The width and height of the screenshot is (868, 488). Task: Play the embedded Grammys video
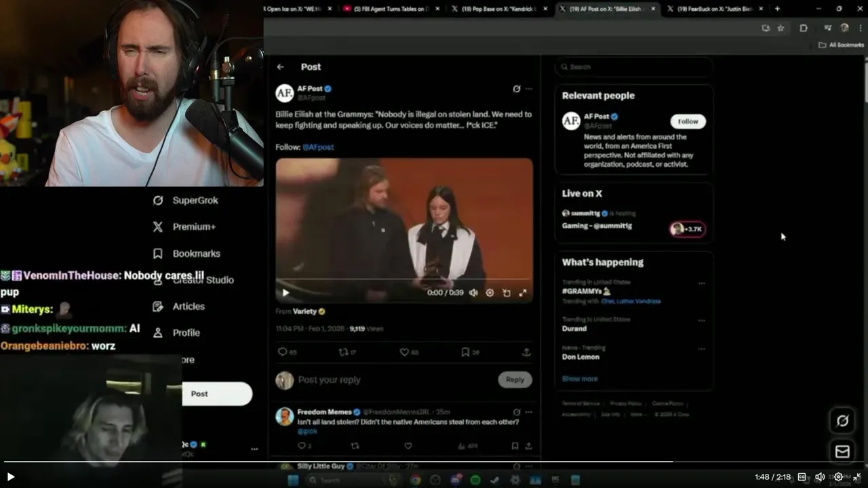point(285,293)
